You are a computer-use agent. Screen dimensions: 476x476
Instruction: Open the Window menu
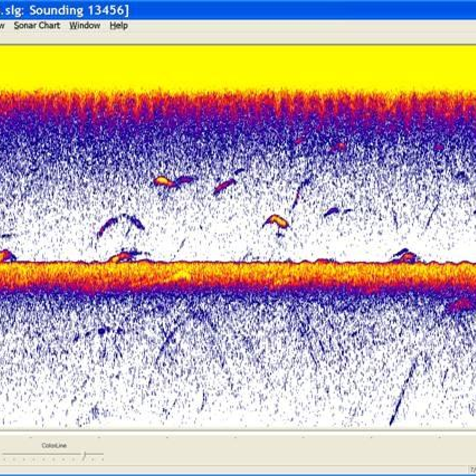pyautogui.click(x=84, y=26)
